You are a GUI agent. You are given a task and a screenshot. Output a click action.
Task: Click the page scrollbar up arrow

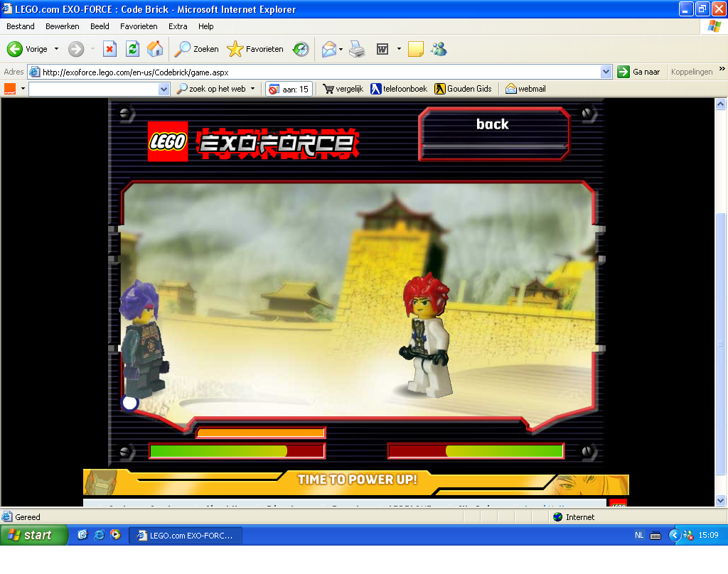point(720,104)
